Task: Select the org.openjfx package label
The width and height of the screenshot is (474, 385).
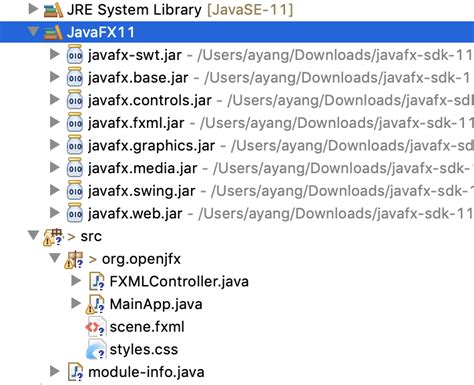Action: pos(141,259)
